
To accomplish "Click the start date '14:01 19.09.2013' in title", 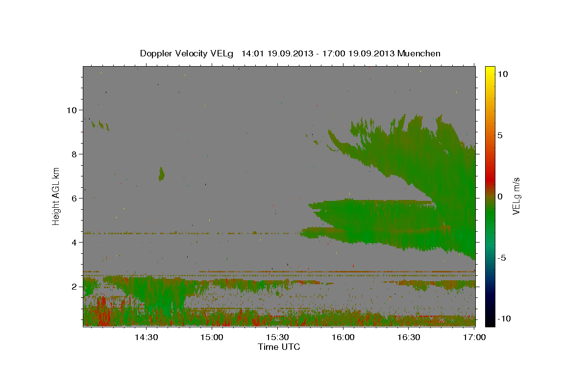I will 278,53.
